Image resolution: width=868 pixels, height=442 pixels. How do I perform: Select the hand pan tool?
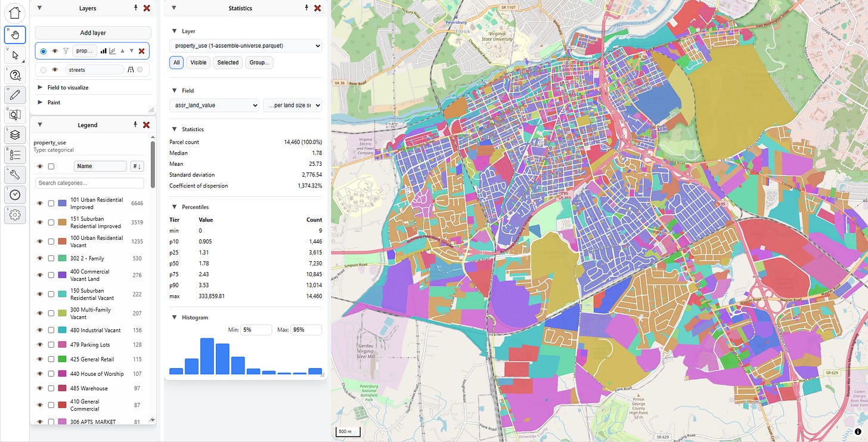(15, 35)
